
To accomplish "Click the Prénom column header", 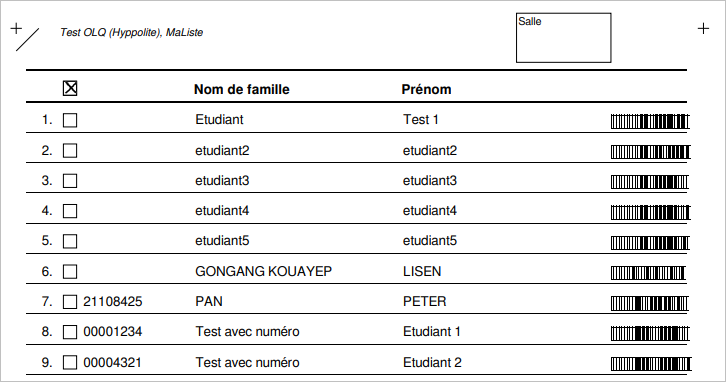I will (426, 89).
